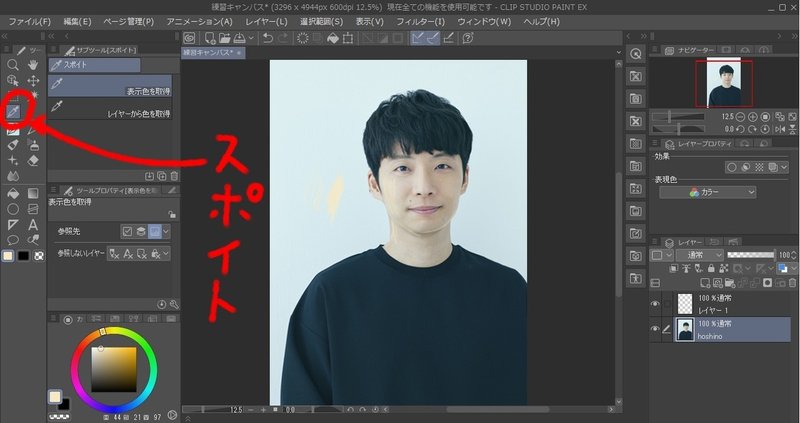Select the Move layer tool
Image resolution: width=800 pixels, height=423 pixels.
point(33,81)
